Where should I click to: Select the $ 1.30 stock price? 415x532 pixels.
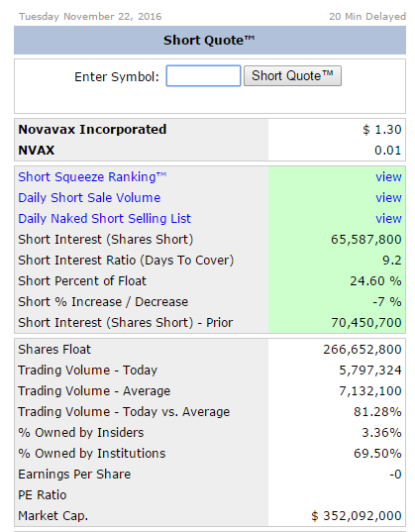pos(382,129)
